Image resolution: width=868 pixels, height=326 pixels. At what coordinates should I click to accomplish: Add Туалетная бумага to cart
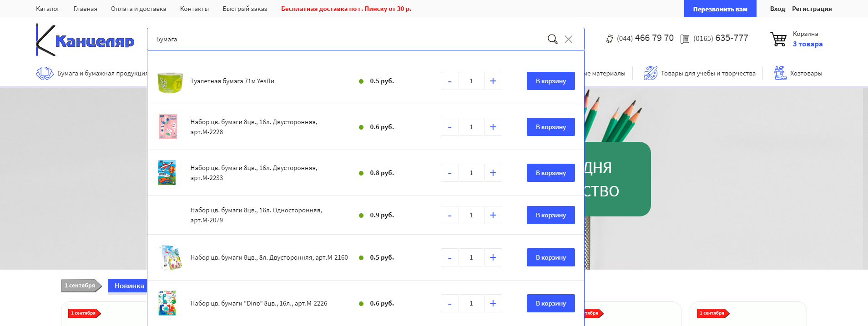(550, 81)
